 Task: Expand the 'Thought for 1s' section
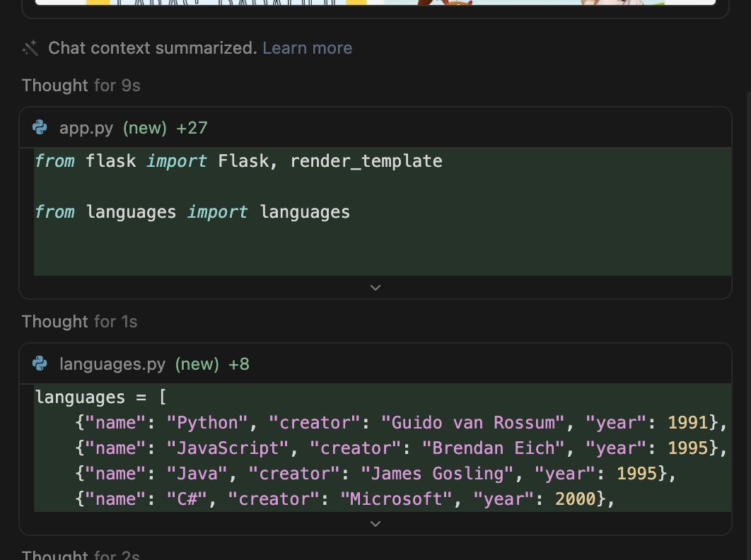pos(79,322)
